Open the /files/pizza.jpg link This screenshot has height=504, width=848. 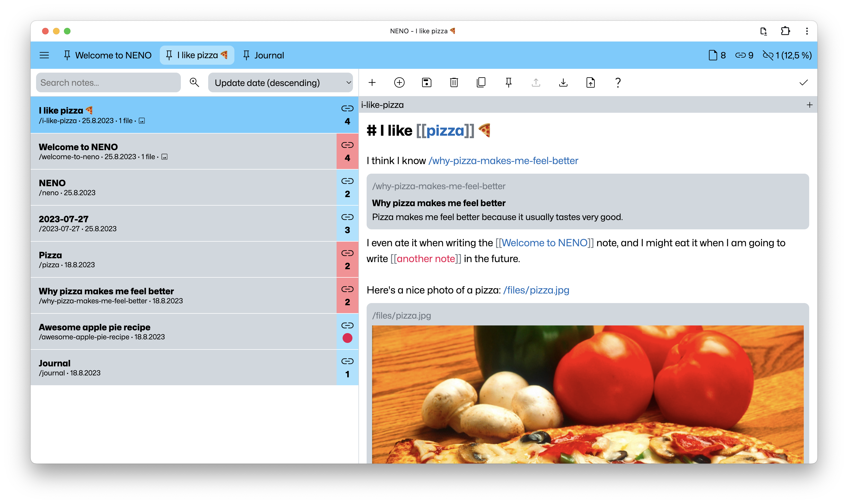click(536, 290)
